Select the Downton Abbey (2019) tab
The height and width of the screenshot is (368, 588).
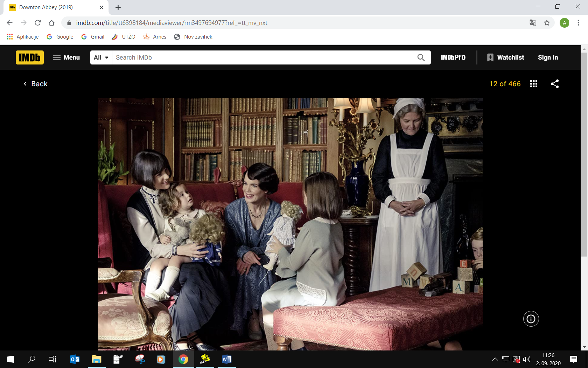point(56,7)
